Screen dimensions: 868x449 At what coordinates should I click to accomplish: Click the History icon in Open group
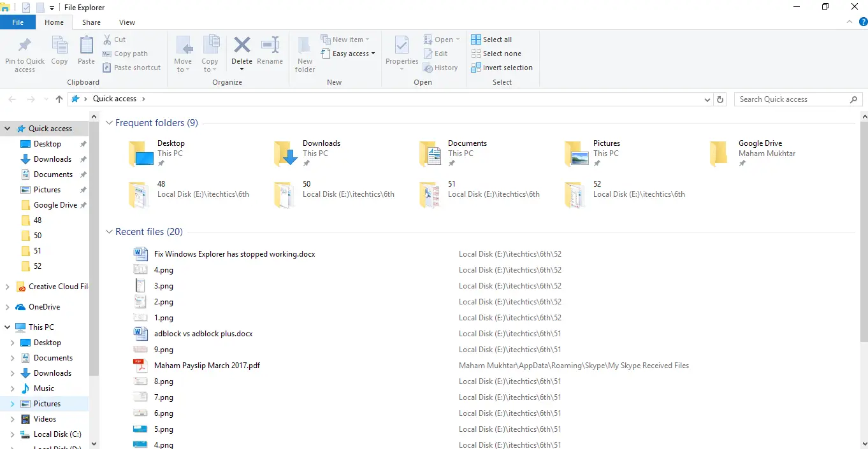point(441,67)
